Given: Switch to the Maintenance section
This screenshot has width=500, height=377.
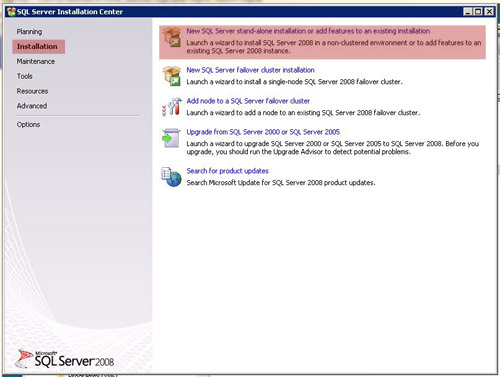Looking at the screenshot, I should coord(36,61).
